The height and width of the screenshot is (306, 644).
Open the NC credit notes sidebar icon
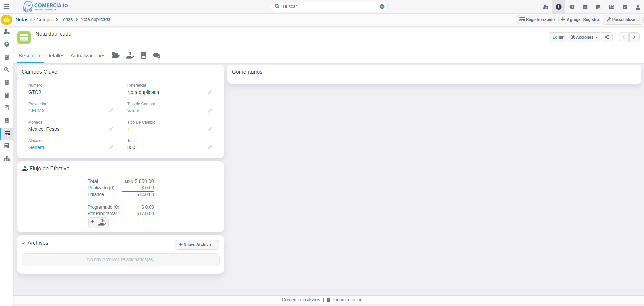[x=7, y=108]
